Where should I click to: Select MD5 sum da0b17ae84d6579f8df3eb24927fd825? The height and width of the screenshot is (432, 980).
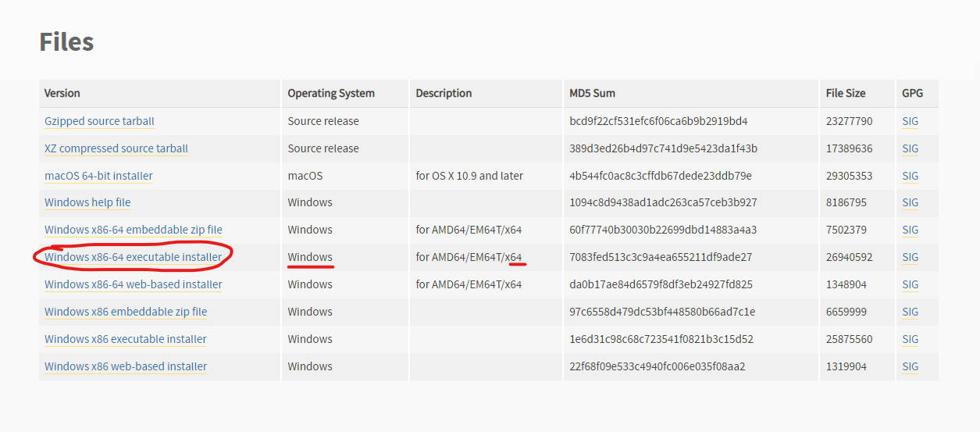pyautogui.click(x=661, y=284)
